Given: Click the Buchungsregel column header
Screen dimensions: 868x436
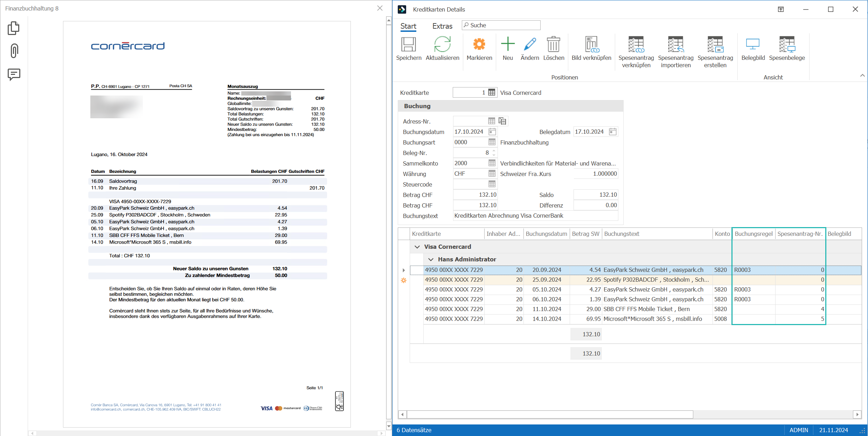Looking at the screenshot, I should tap(754, 234).
